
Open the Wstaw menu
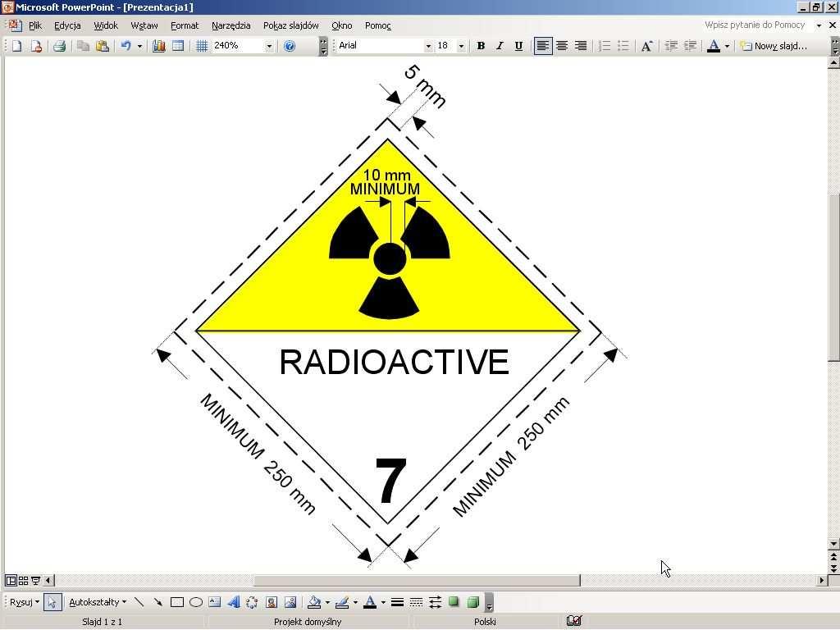pos(144,25)
